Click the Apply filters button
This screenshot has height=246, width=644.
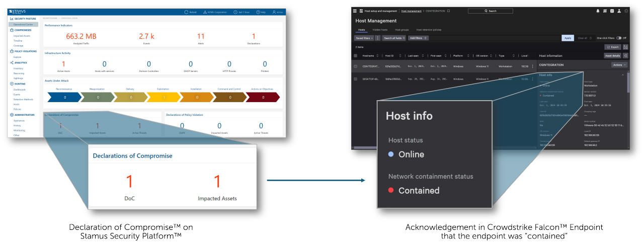tap(568, 38)
